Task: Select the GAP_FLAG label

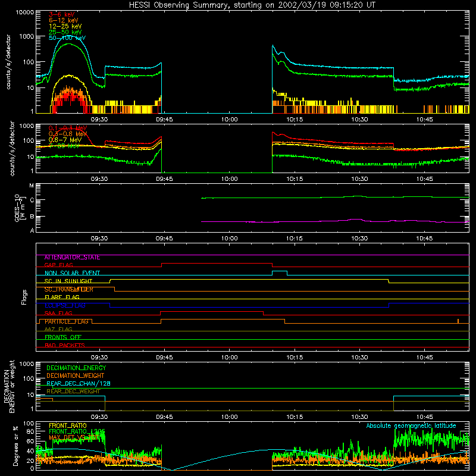Action: pos(59,265)
